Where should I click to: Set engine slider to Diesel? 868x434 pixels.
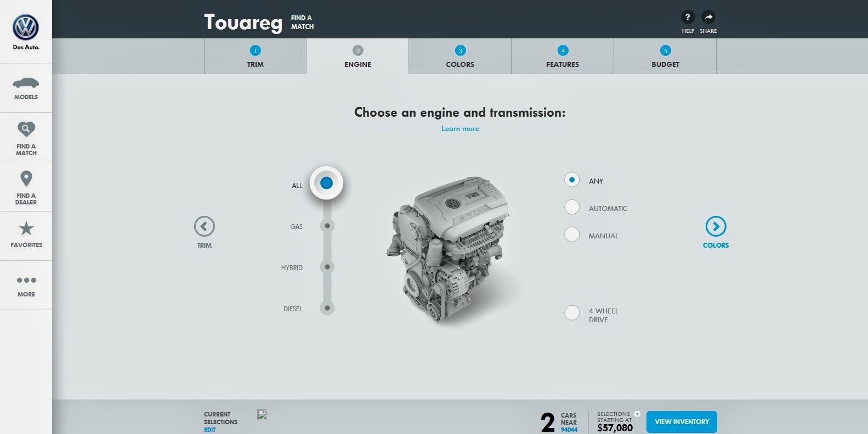(327, 308)
